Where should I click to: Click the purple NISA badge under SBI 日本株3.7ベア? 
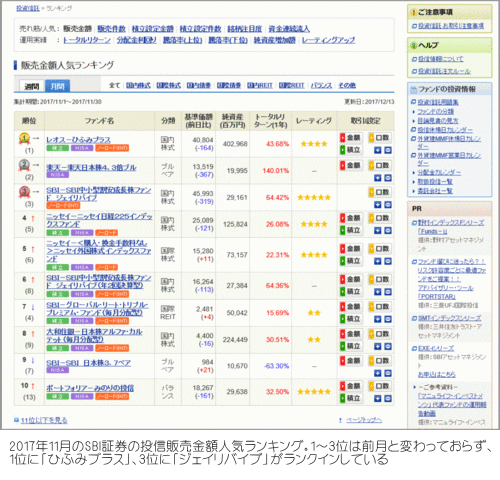click(58, 370)
